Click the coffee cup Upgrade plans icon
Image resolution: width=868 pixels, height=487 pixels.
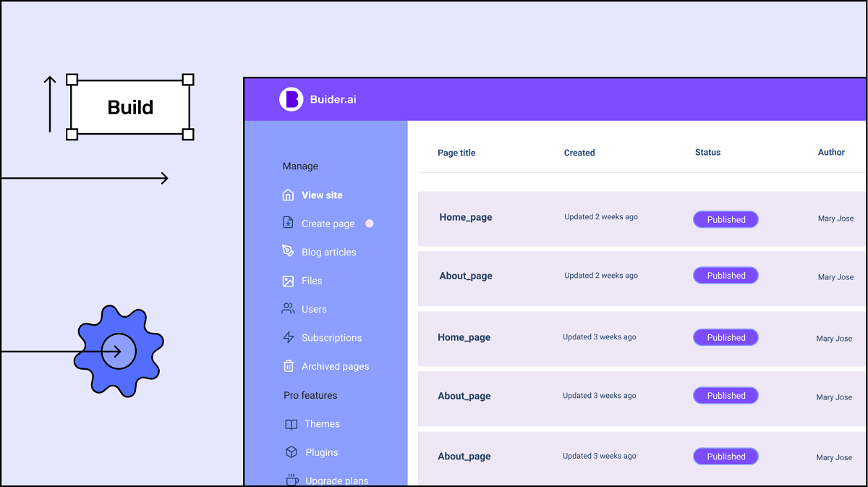[292, 480]
